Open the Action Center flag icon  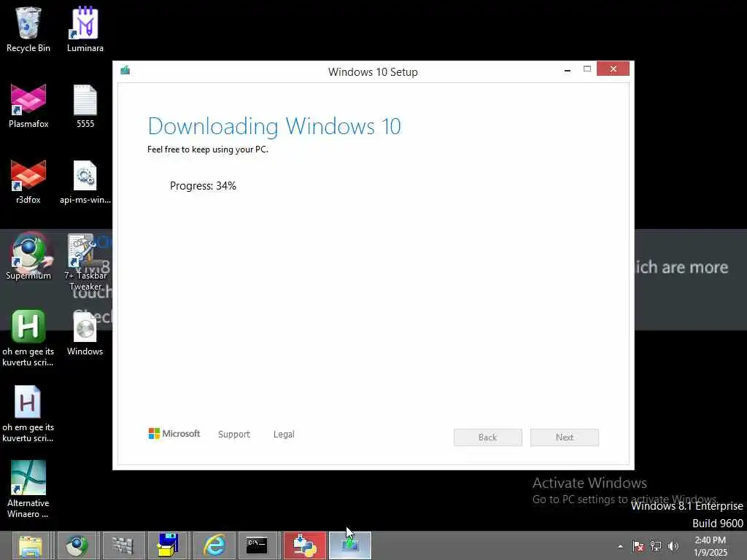(638, 546)
